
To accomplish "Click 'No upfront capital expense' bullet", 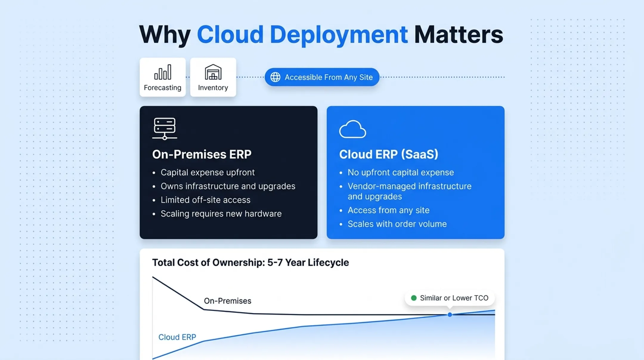I will tap(401, 172).
